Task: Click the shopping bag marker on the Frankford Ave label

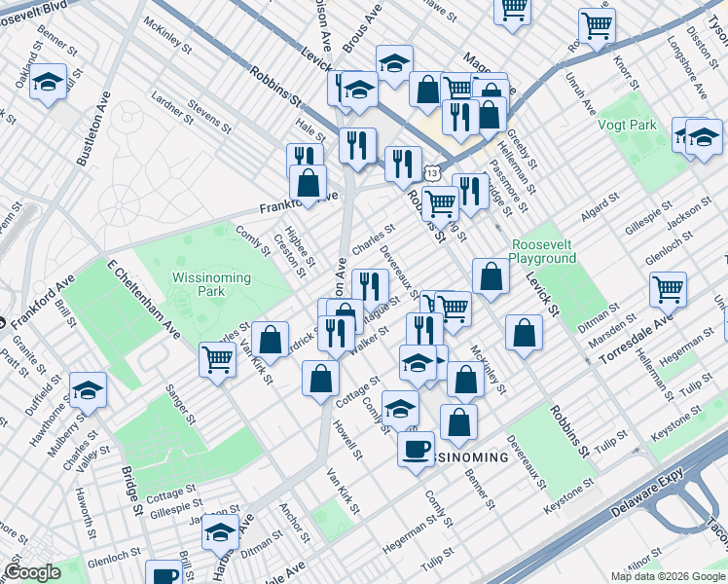Action: [308, 184]
